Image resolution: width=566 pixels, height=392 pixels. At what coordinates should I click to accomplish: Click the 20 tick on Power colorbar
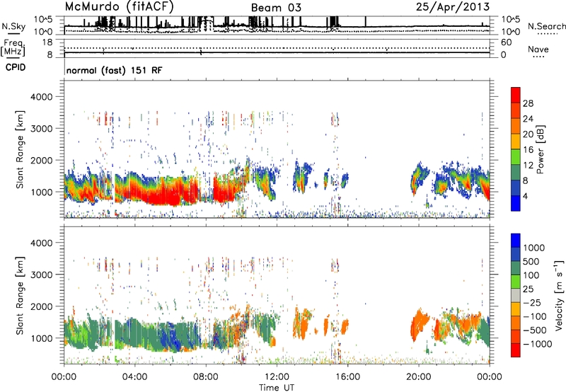coord(528,134)
